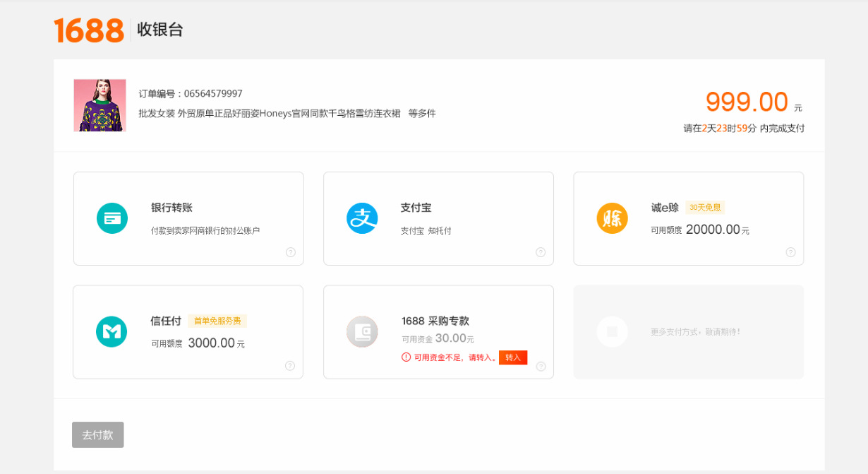Viewport: 868px width, 474px height.
Task: Select the 1688 采购专款 payment title
Action: coord(435,321)
